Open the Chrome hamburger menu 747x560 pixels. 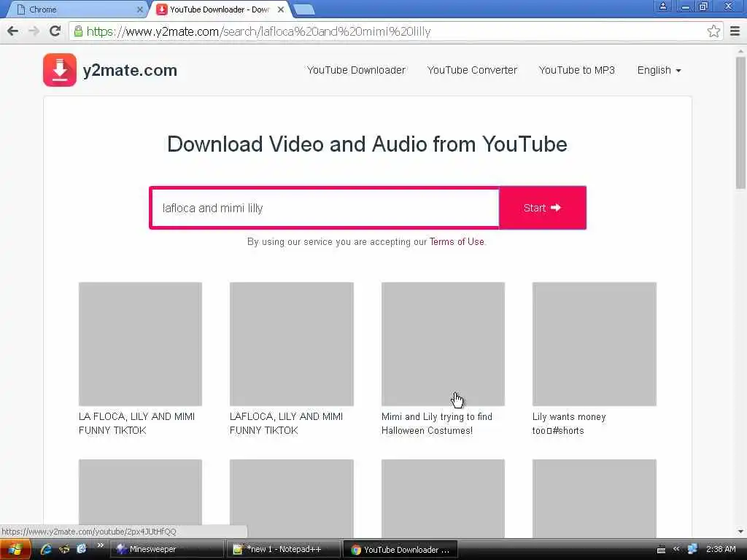(735, 31)
